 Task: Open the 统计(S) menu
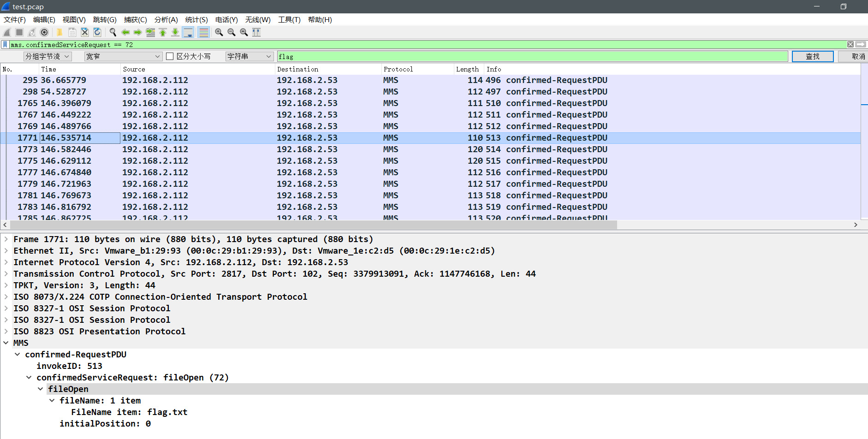coord(196,20)
